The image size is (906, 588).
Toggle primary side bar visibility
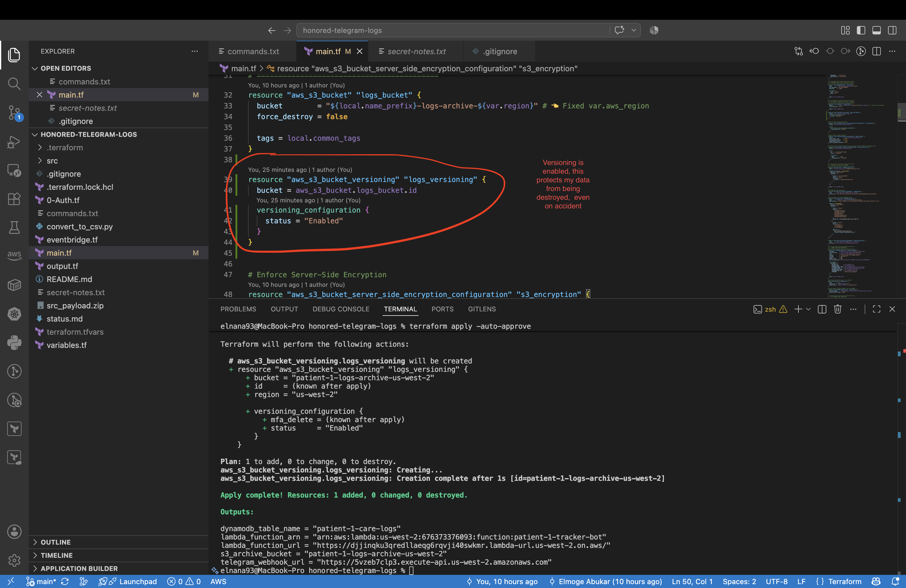[861, 30]
